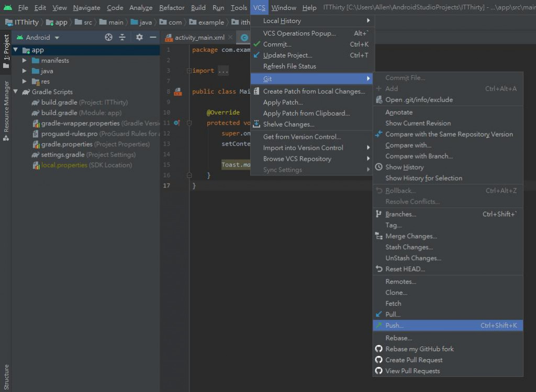Expand folded import region on line 3
Image resolution: width=536 pixels, height=392 pixels.
pos(223,71)
